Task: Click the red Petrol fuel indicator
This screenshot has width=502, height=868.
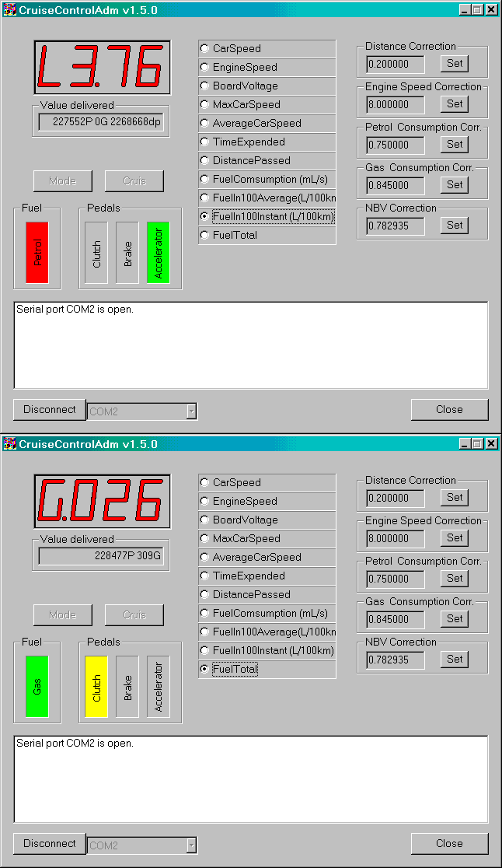Action: coord(37,252)
